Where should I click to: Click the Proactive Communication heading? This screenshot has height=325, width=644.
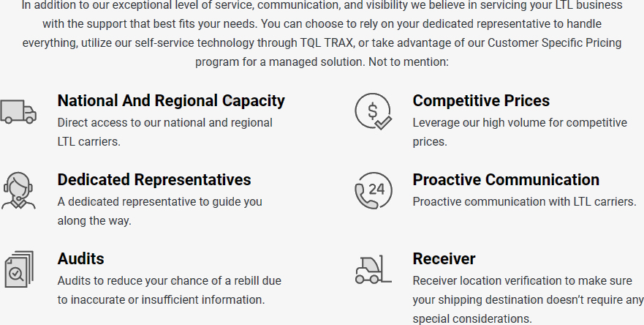[506, 179]
